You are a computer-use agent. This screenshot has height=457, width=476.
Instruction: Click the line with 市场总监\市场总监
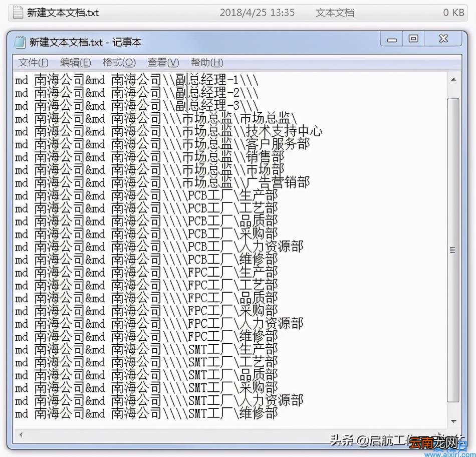156,119
